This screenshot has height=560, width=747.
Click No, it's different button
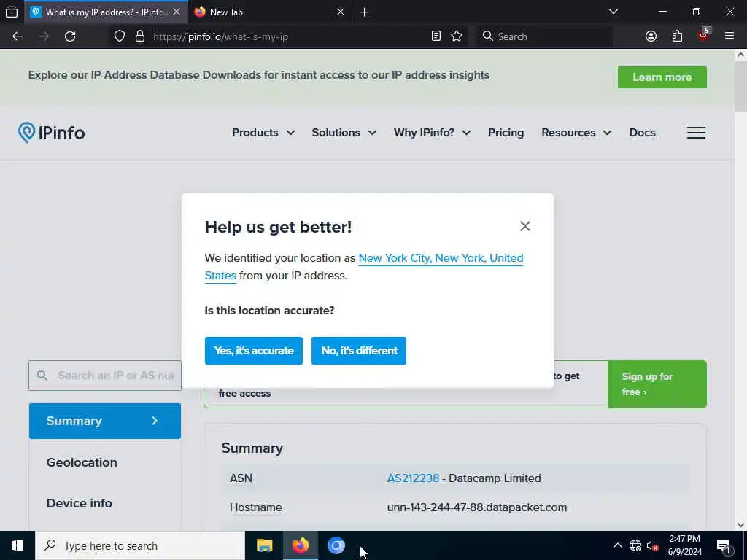click(x=359, y=351)
